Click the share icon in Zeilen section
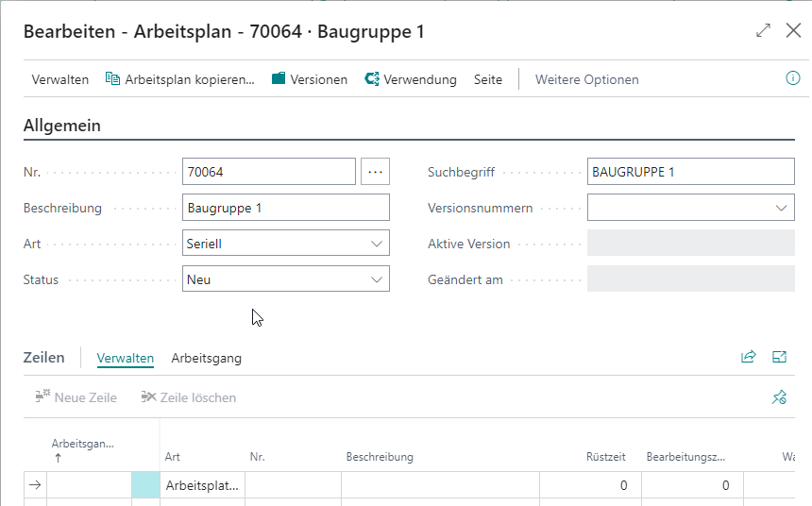This screenshot has height=506, width=812. pyautogui.click(x=749, y=357)
